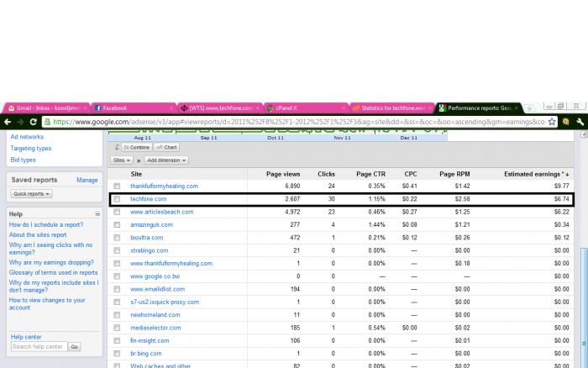588x368 pixels.
Task: Open the Bid types report link
Action: click(x=23, y=160)
